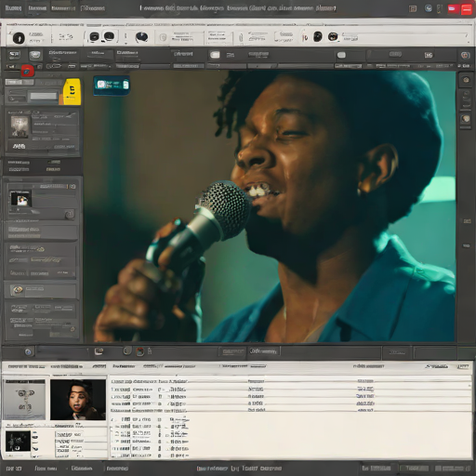Toggle the white switch above the video's left half
Viewport: 476px width, 476px height.
pyautogui.click(x=215, y=55)
